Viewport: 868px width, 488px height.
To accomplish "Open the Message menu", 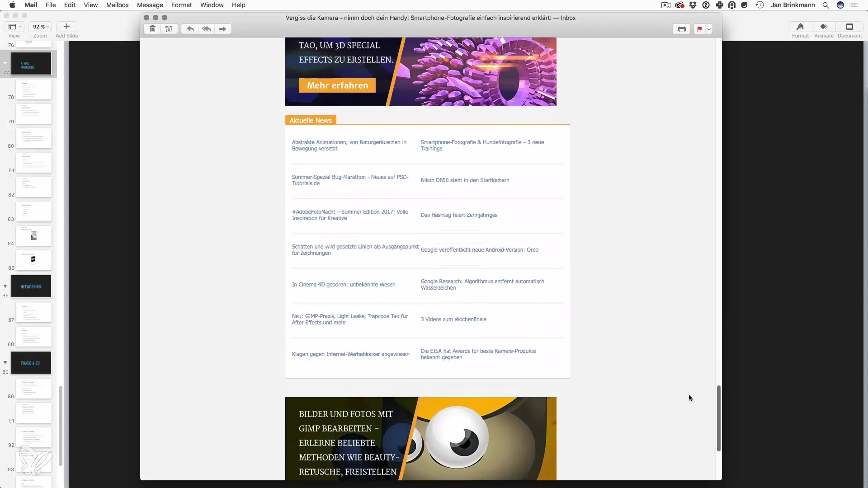I will point(150,5).
